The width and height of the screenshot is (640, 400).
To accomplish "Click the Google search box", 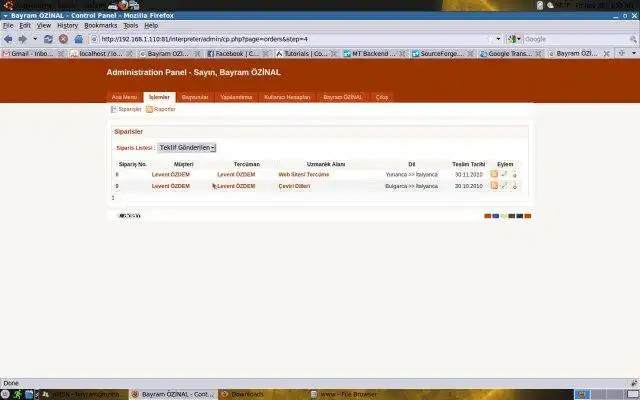I will click(576, 39).
